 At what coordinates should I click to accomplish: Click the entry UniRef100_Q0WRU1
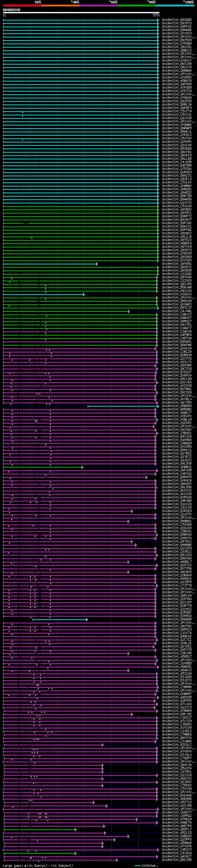[x=177, y=467]
